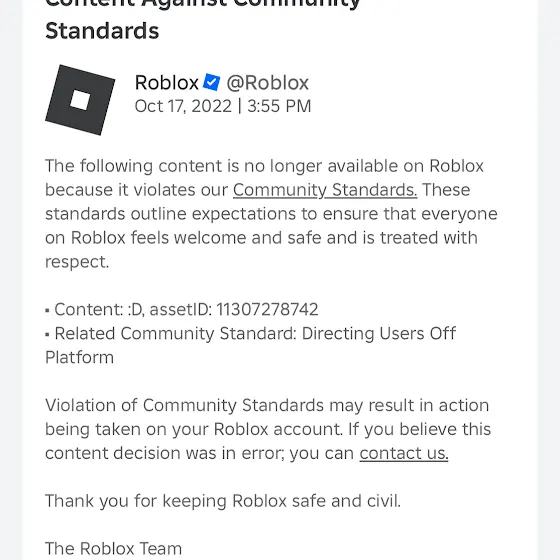The width and height of the screenshot is (560, 560).
Task: Click the partially visible title line at top
Action: click(x=203, y=4)
